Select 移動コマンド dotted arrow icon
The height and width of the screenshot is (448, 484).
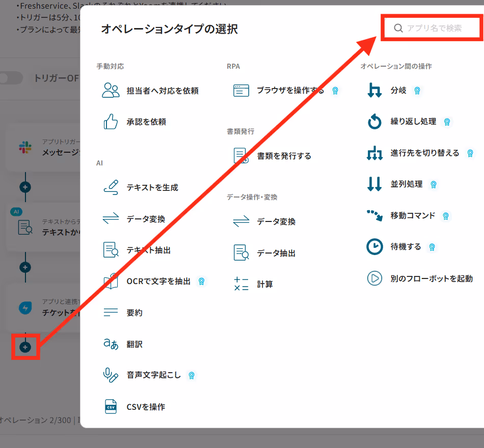point(374,215)
